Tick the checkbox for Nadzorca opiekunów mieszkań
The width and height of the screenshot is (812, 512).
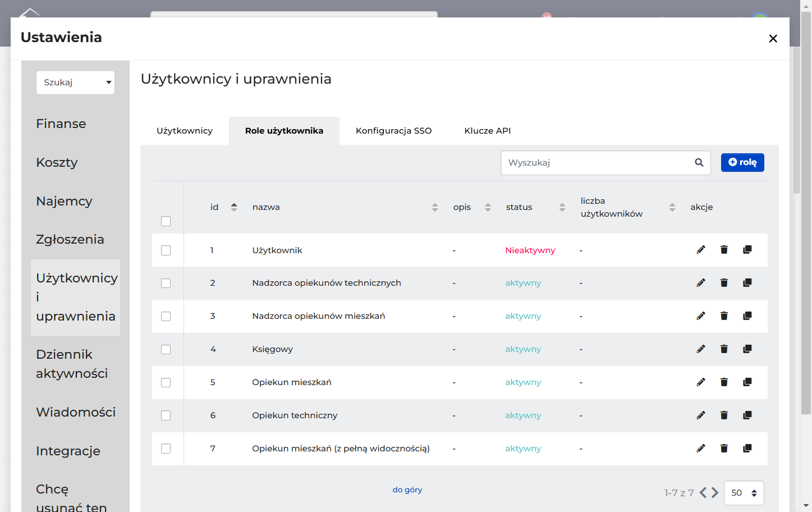pos(166,317)
